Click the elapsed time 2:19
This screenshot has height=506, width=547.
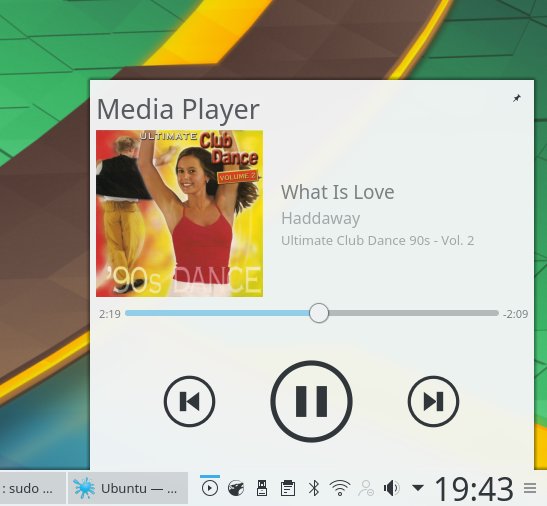coord(110,314)
